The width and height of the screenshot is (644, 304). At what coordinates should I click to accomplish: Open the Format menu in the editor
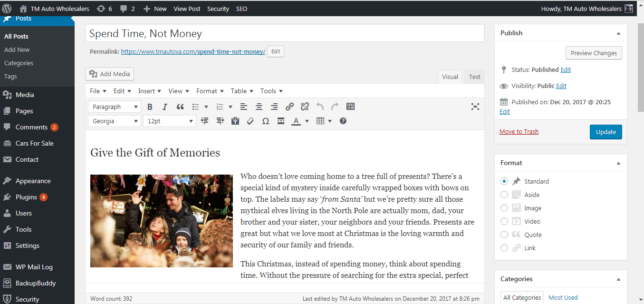[210, 91]
